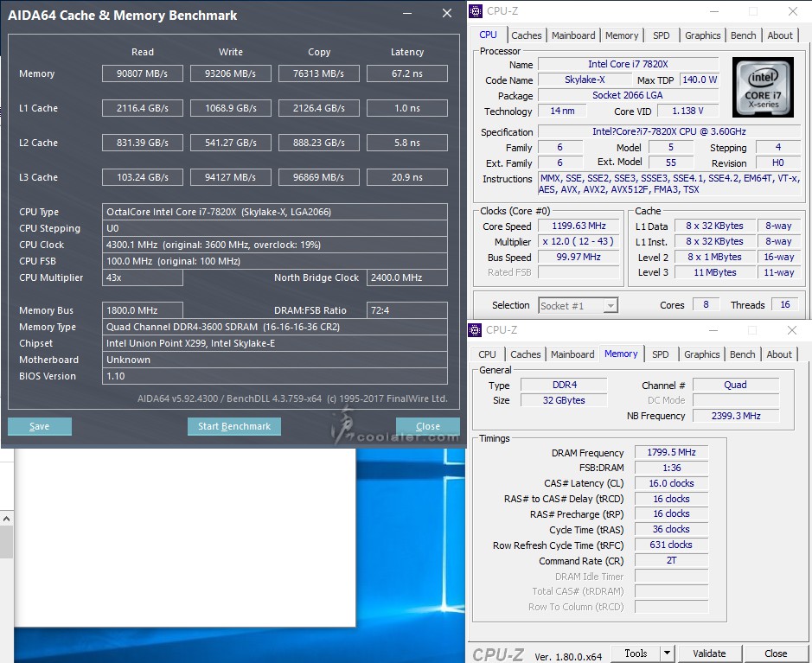Click the Level 3 cache 11 MBytes value
Image resolution: width=812 pixels, height=663 pixels.
coord(714,272)
